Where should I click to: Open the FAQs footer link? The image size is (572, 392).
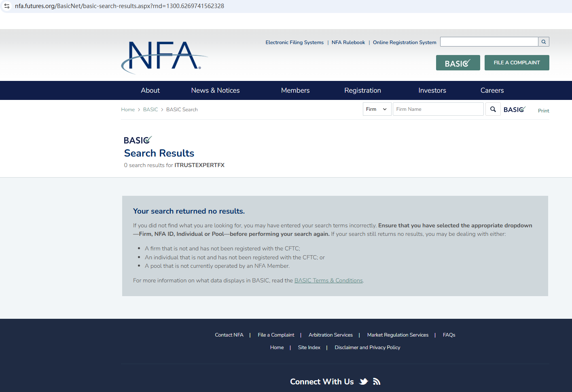point(449,335)
